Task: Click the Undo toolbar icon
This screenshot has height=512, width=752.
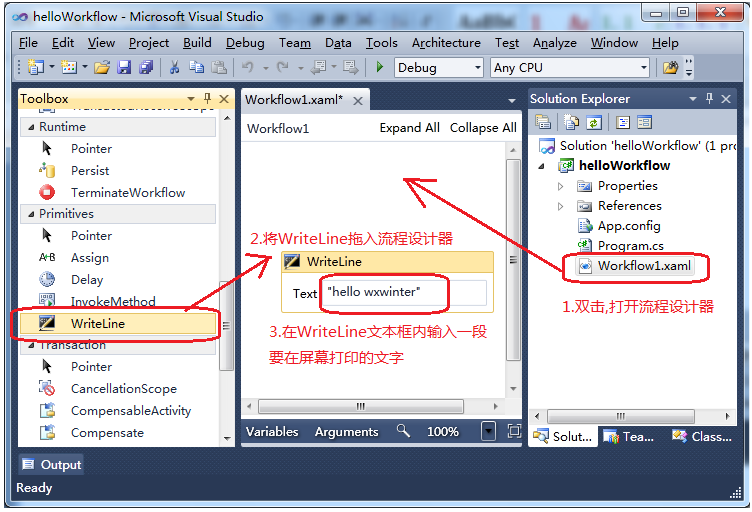Action: click(x=247, y=67)
